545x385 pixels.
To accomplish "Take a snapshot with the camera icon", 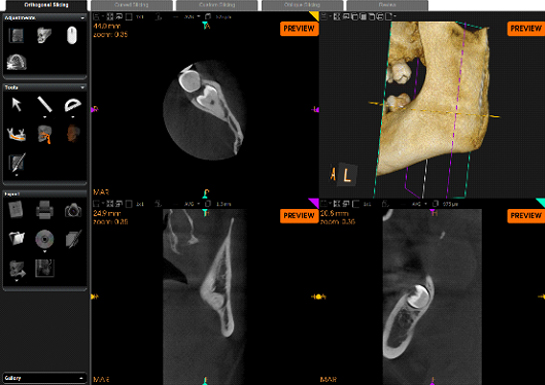I will 73,210.
